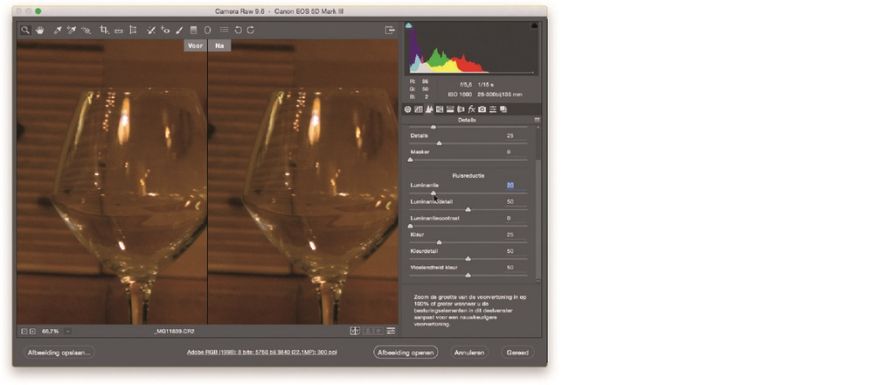Click the Annuleren button
Viewport: 874px width, 385px height.
(x=469, y=353)
